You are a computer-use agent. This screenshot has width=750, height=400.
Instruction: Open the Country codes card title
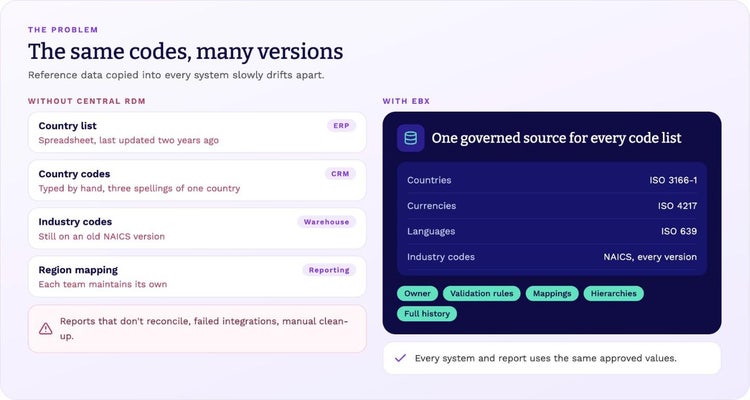point(74,174)
